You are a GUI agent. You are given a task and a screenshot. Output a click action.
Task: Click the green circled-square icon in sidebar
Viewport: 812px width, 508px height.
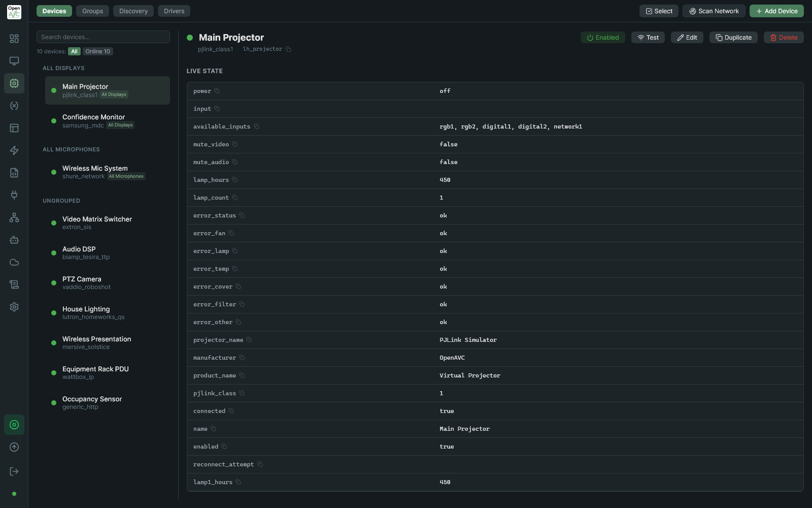tap(14, 425)
